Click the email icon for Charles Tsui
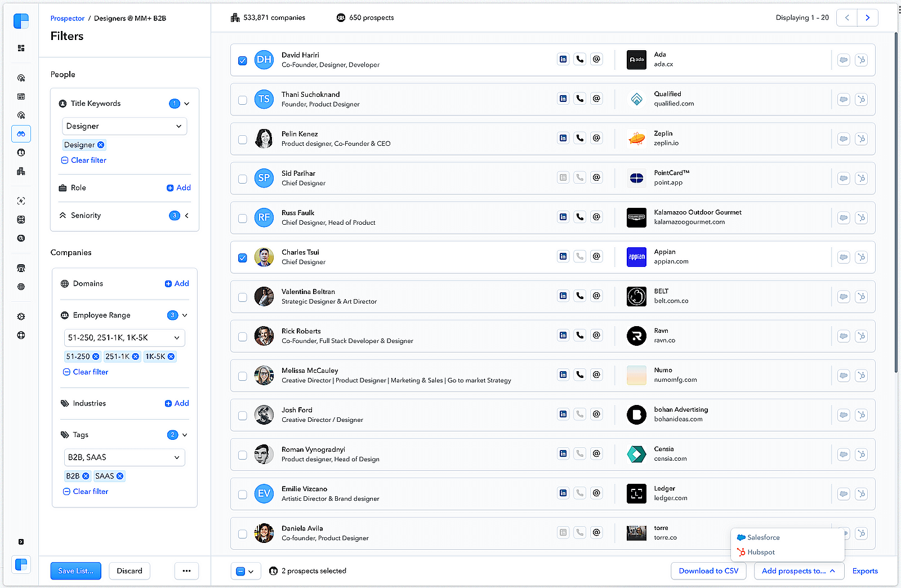The width and height of the screenshot is (901, 588). click(x=596, y=256)
